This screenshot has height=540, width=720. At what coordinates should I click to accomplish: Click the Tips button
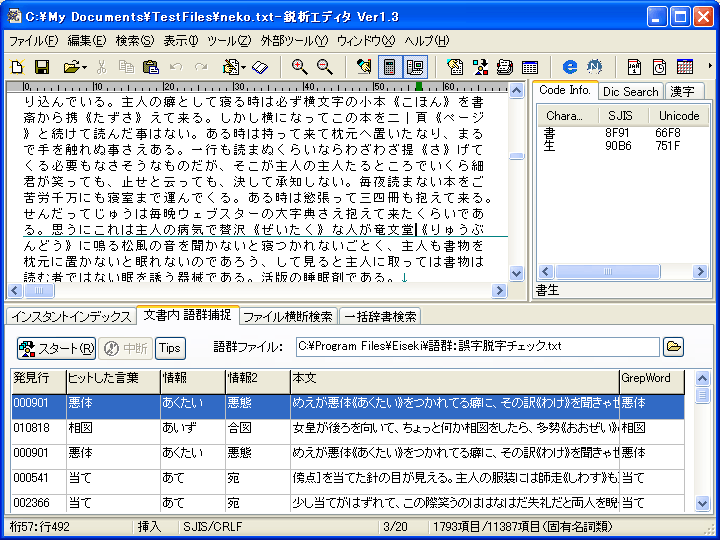tap(170, 348)
